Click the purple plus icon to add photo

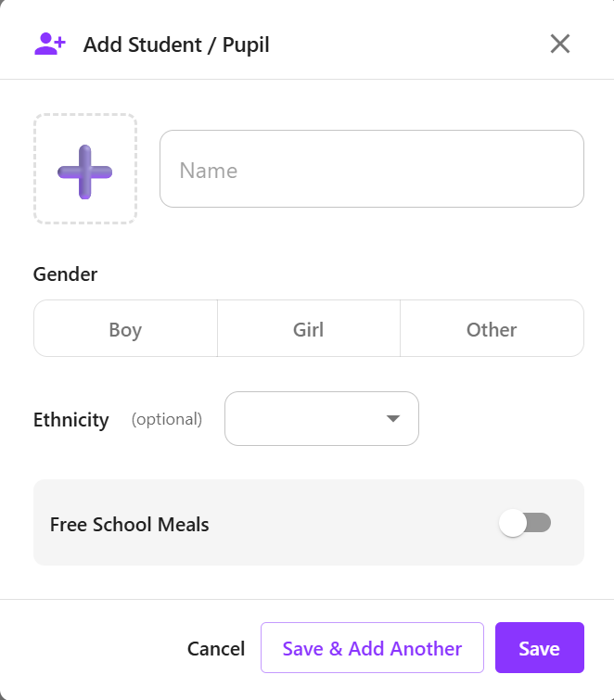pyautogui.click(x=85, y=172)
